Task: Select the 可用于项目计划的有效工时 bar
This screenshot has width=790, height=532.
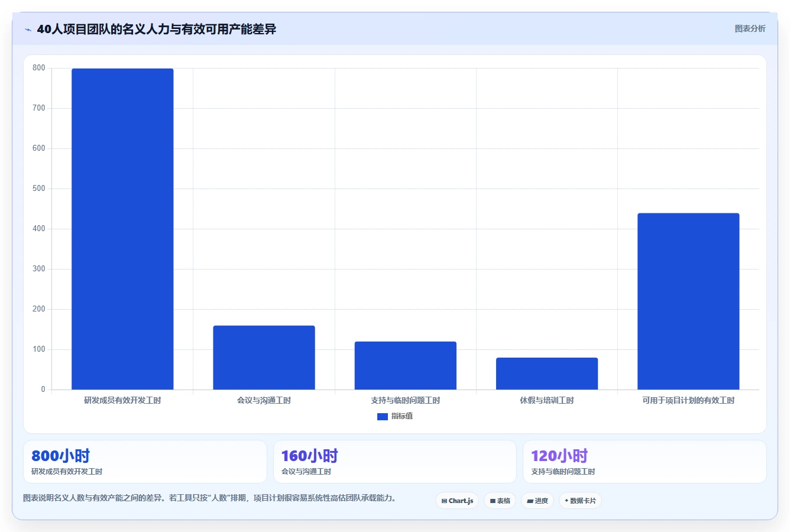Action: [688, 301]
